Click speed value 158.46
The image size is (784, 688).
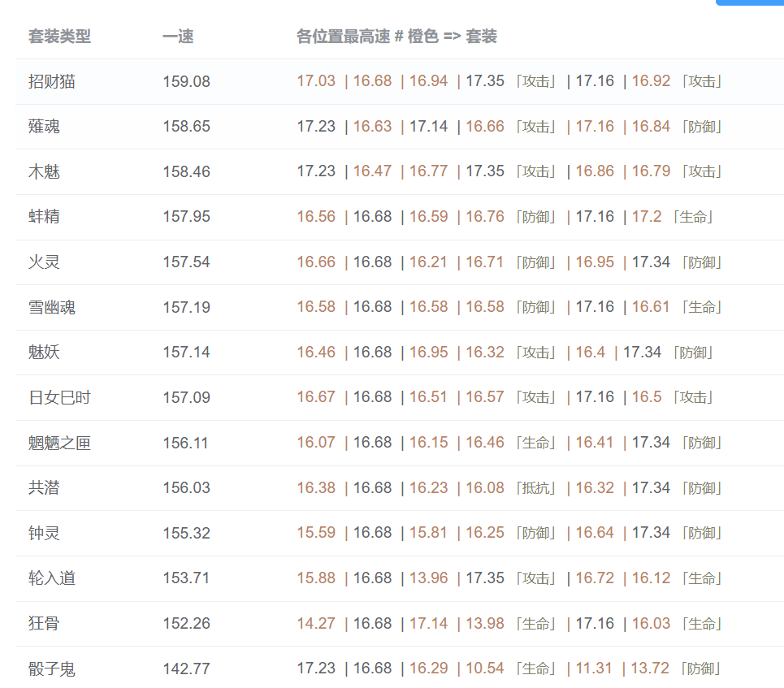pos(187,171)
